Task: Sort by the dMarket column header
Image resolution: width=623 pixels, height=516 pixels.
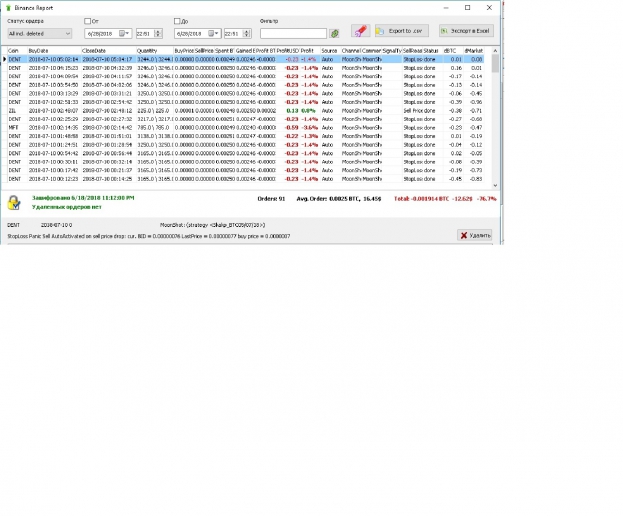Action: [x=474, y=51]
